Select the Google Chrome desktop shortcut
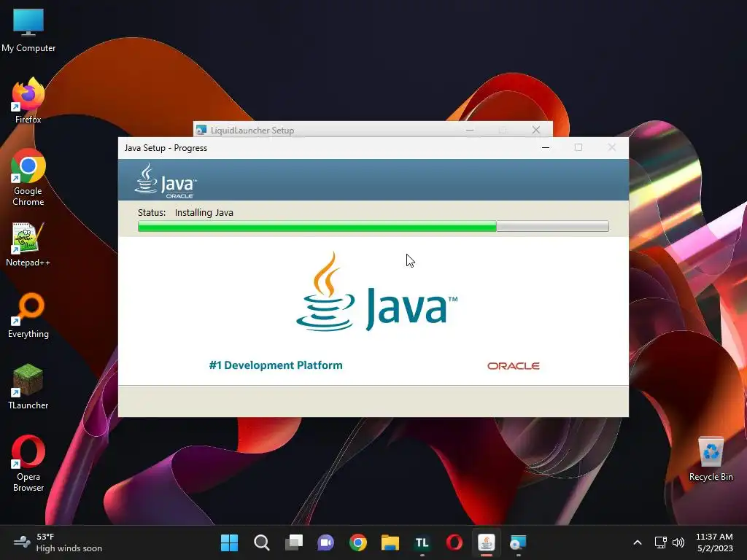Image resolution: width=747 pixels, height=560 pixels. (x=28, y=177)
